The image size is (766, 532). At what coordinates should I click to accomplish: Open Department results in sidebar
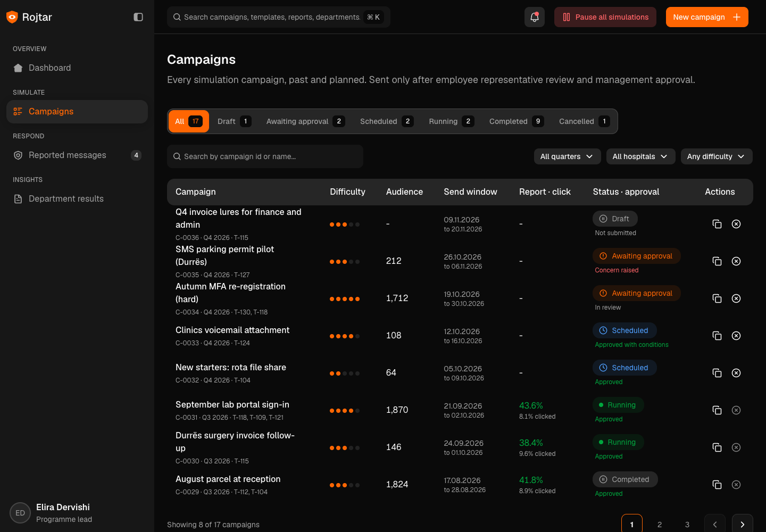coord(77,199)
